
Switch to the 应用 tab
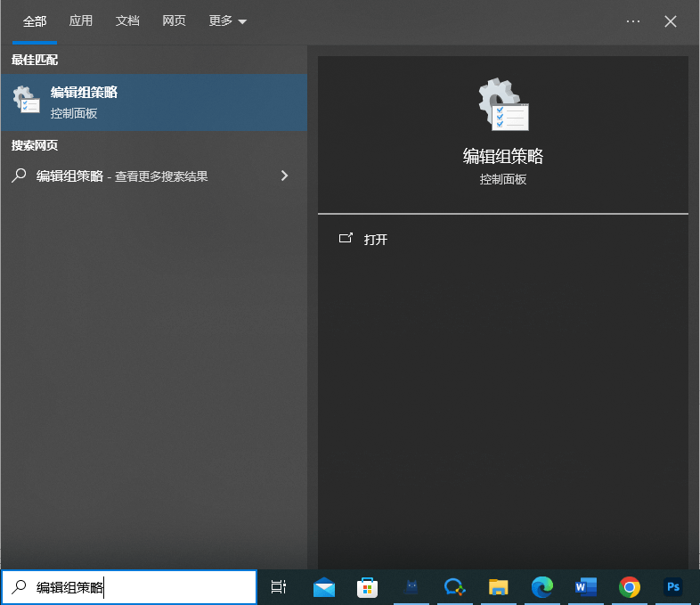[81, 21]
